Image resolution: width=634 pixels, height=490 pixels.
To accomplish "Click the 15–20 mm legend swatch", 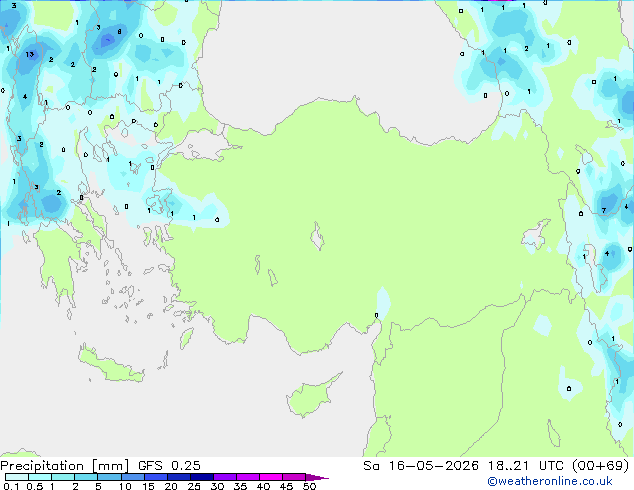I will tap(155, 477).
